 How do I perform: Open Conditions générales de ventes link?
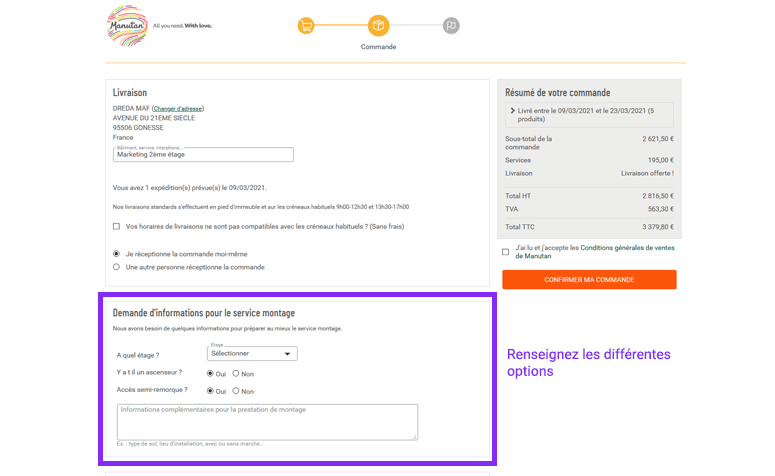tap(595, 252)
